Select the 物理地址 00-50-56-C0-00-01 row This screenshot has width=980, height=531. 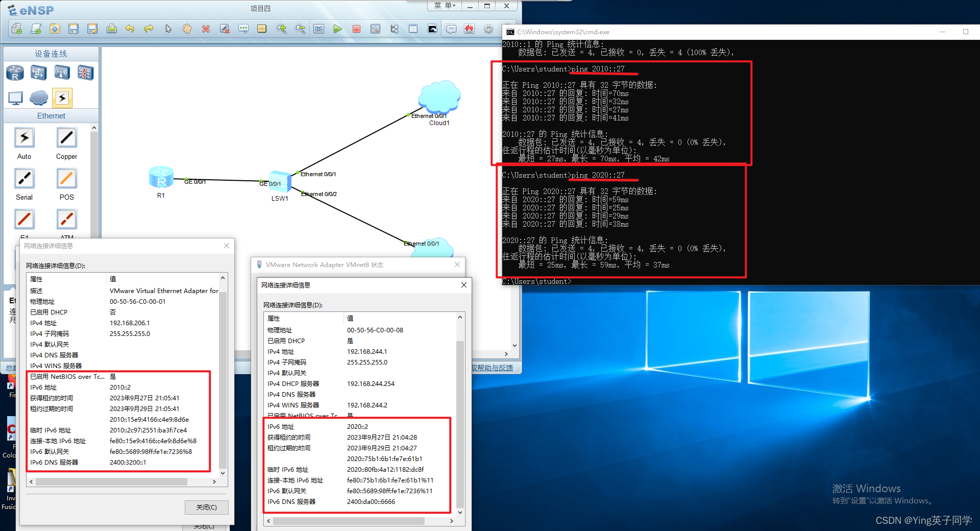pos(123,301)
